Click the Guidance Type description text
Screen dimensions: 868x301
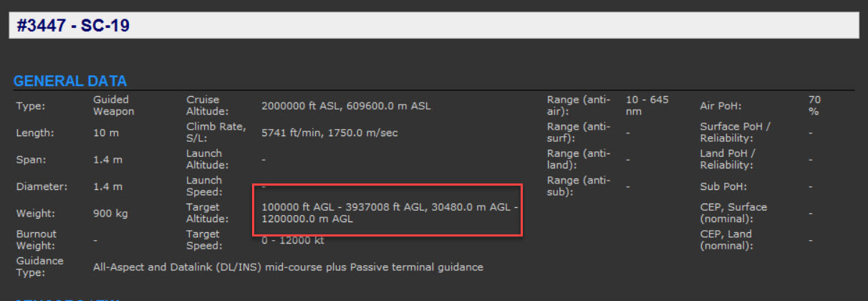(x=288, y=267)
